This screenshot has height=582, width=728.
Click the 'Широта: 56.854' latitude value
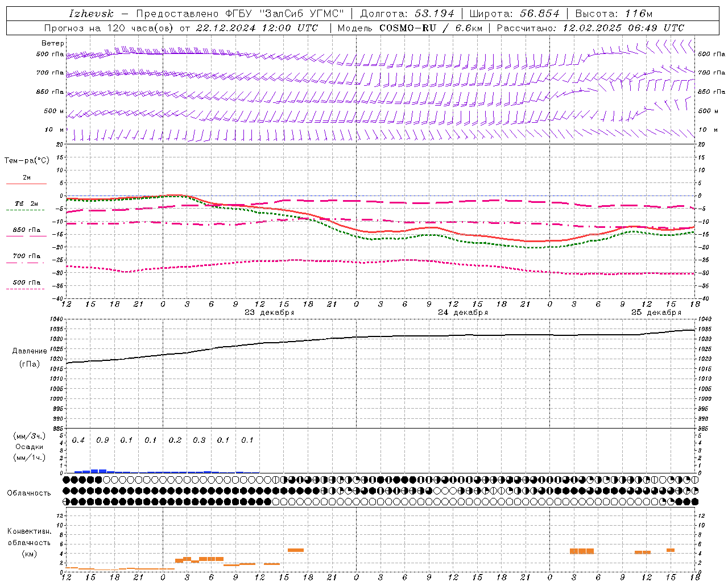tap(514, 14)
